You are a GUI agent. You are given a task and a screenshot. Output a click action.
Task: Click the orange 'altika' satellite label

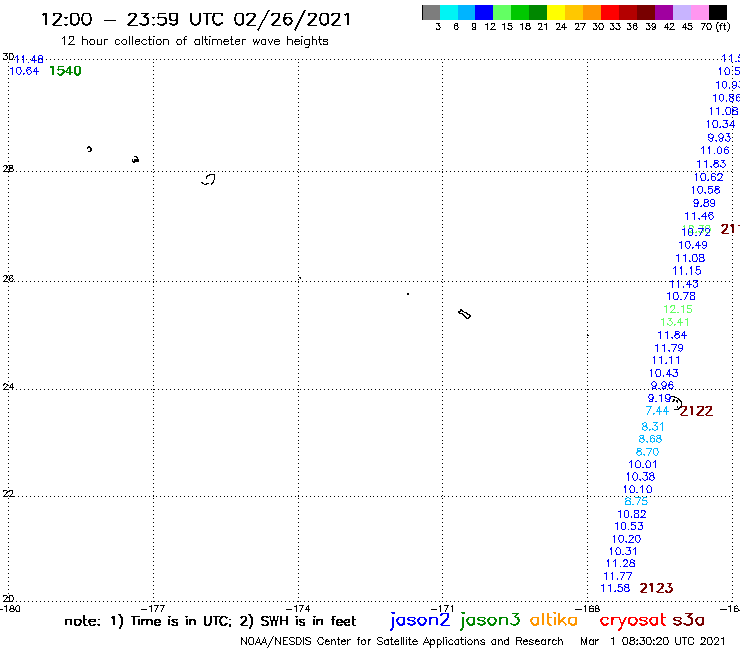(x=554, y=619)
